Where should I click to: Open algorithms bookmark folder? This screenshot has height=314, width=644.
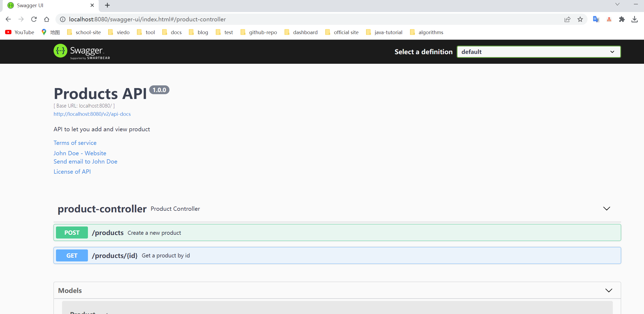coord(427,32)
